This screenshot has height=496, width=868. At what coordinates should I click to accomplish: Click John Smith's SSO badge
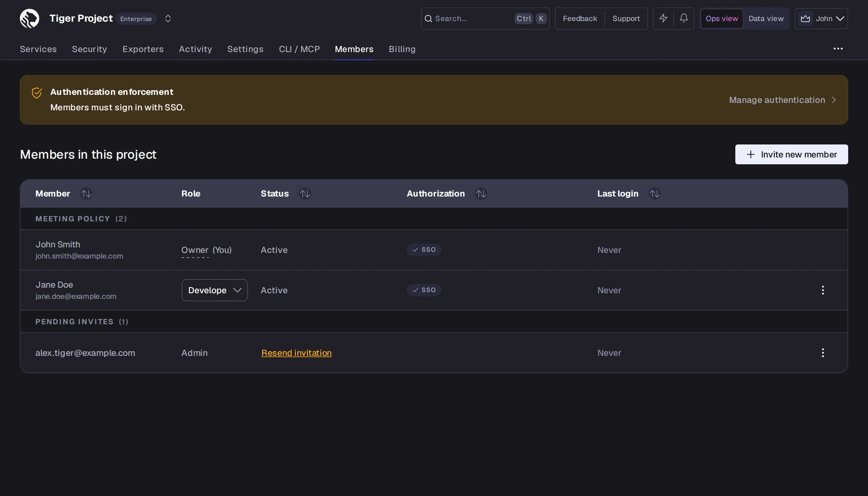[424, 250]
